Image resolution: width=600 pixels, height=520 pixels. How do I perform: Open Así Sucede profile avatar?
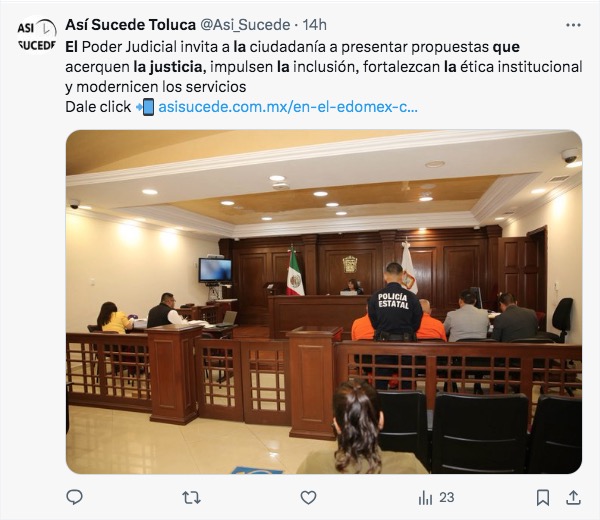(x=37, y=35)
